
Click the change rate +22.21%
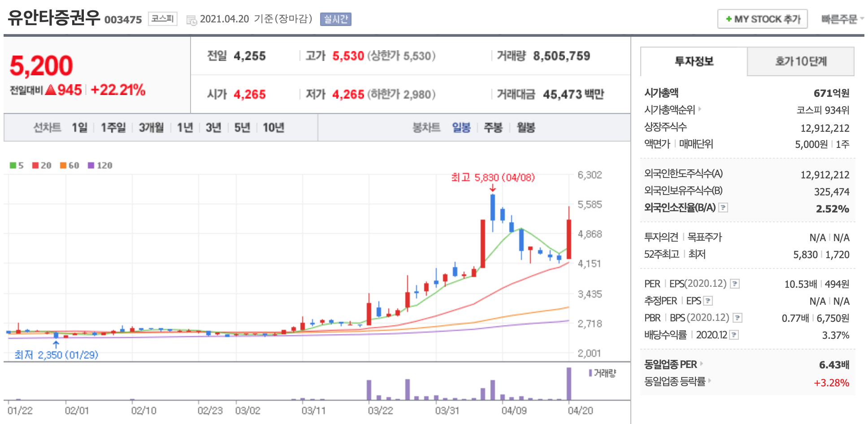click(118, 90)
